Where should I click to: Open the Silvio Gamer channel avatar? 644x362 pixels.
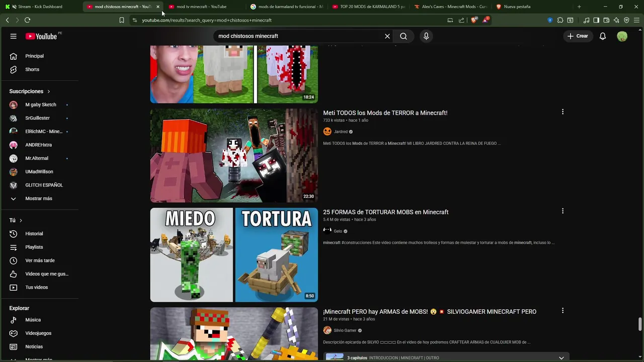click(328, 330)
